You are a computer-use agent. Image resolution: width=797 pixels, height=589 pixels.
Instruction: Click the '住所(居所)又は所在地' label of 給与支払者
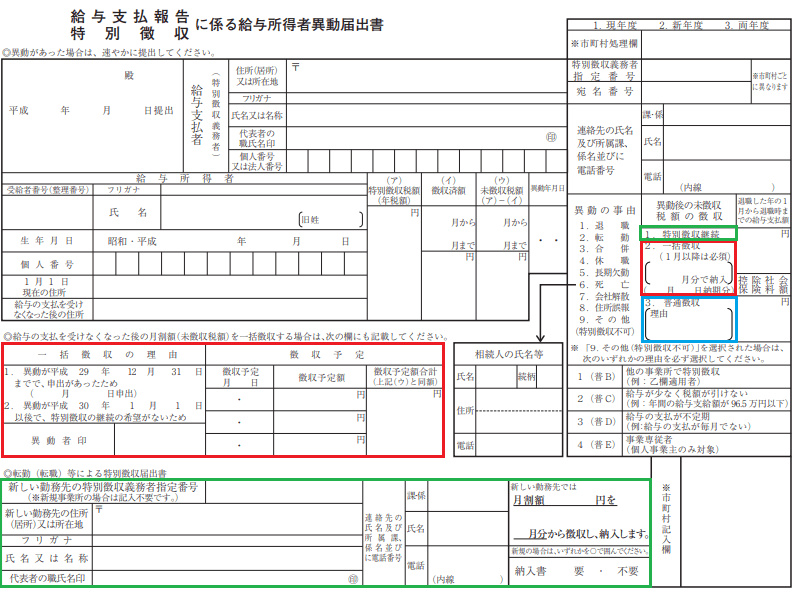coord(257,76)
